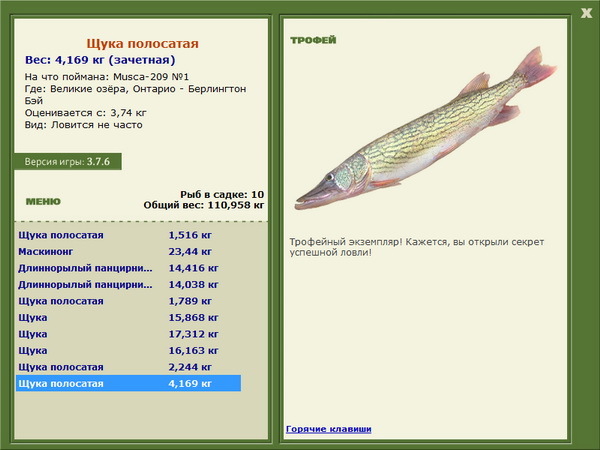Click the Трофейный экземпляр description text
Image resolution: width=600 pixels, height=450 pixels.
click(417, 247)
